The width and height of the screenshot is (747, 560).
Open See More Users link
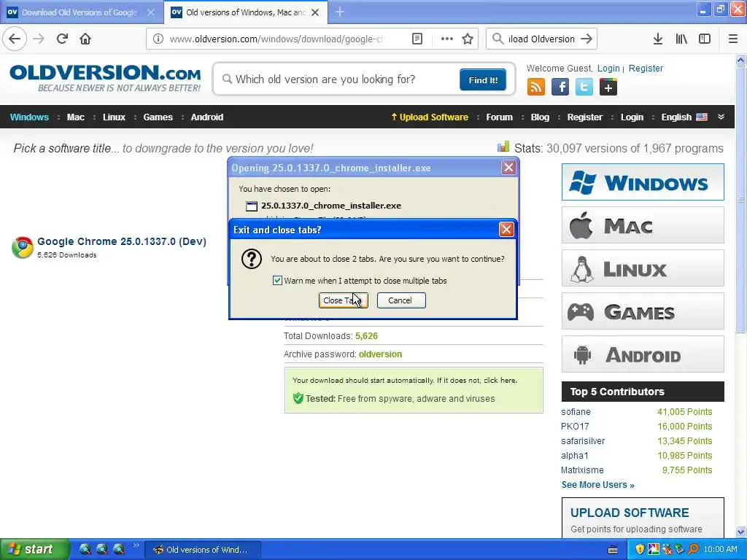597,485
